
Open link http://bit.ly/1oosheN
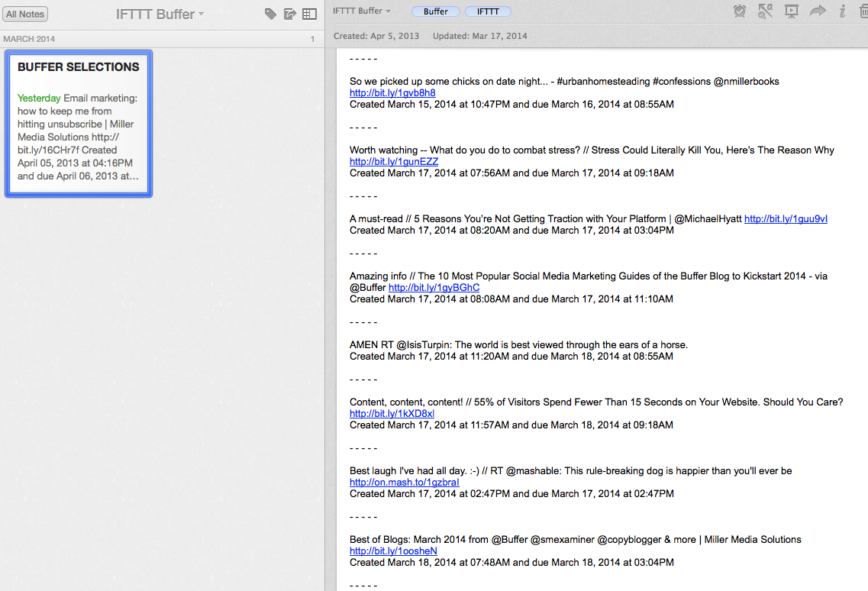click(393, 551)
